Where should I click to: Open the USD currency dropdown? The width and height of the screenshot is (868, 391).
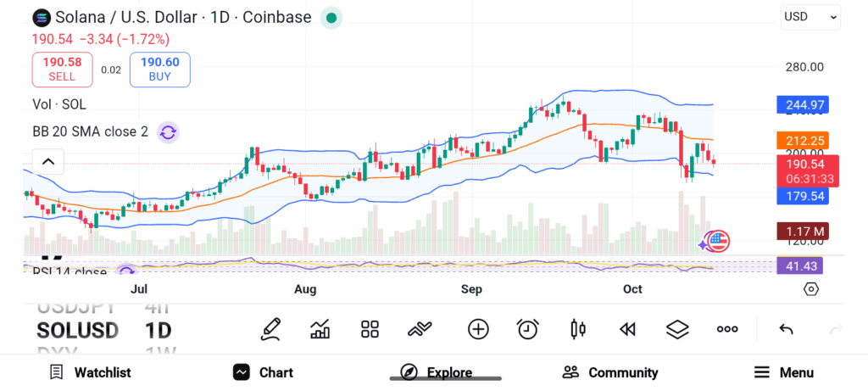(810, 16)
